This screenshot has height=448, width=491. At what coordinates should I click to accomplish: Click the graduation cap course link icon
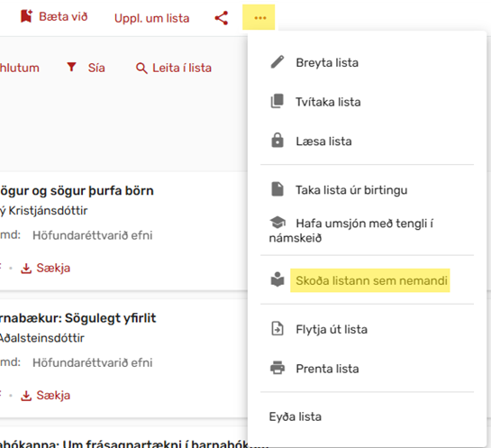point(277,223)
